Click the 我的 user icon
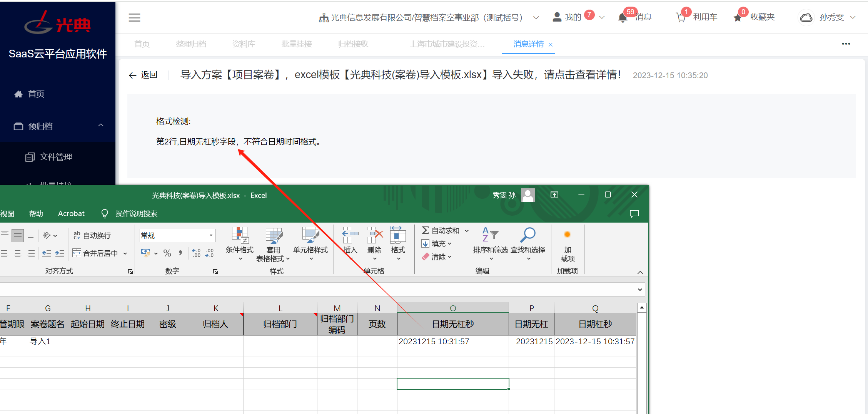This screenshot has height=414, width=868. 557,17
